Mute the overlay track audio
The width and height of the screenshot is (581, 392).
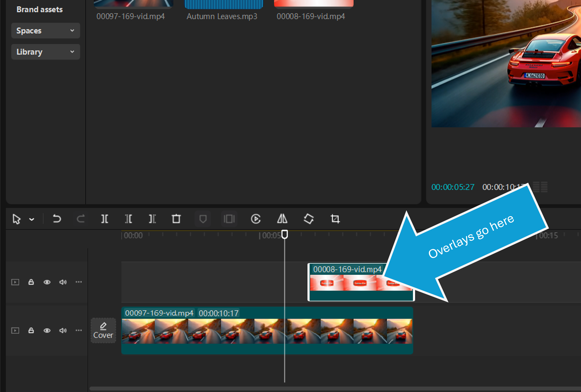[x=63, y=282]
